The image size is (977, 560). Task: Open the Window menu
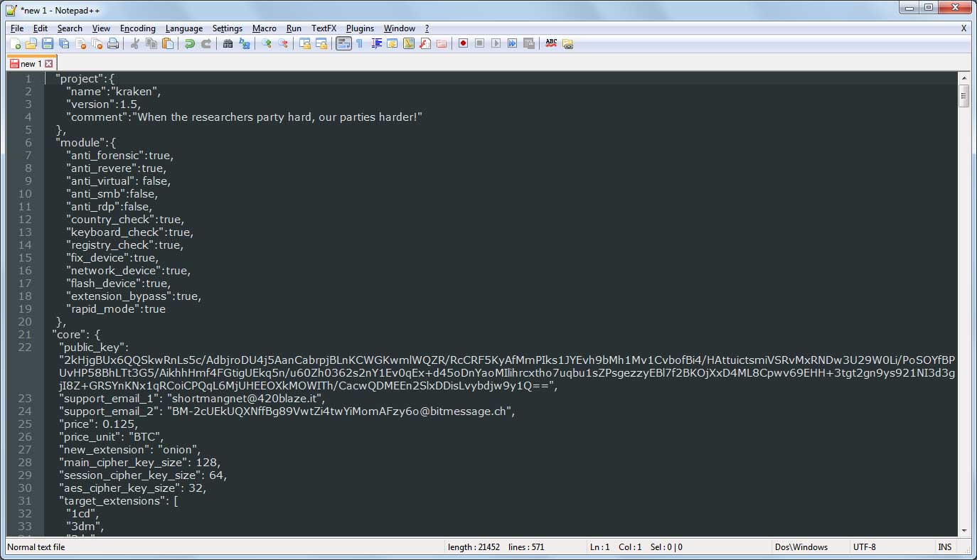point(400,28)
